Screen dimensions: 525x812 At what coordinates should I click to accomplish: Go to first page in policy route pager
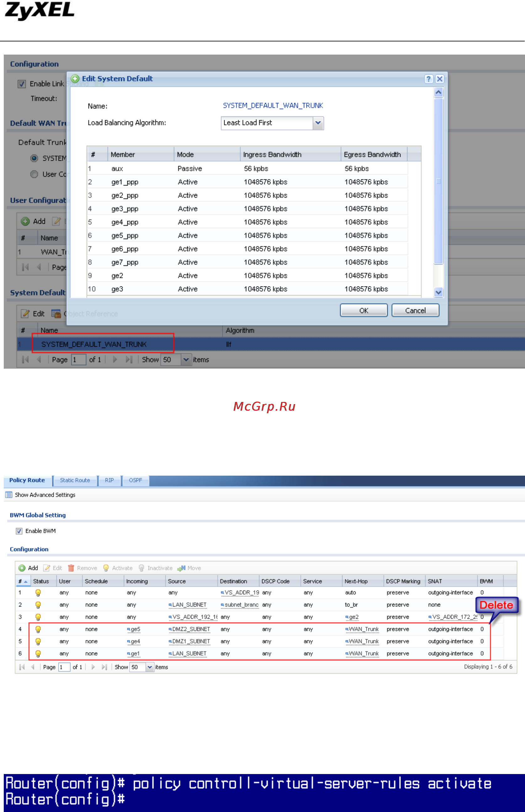pyautogui.click(x=22, y=667)
